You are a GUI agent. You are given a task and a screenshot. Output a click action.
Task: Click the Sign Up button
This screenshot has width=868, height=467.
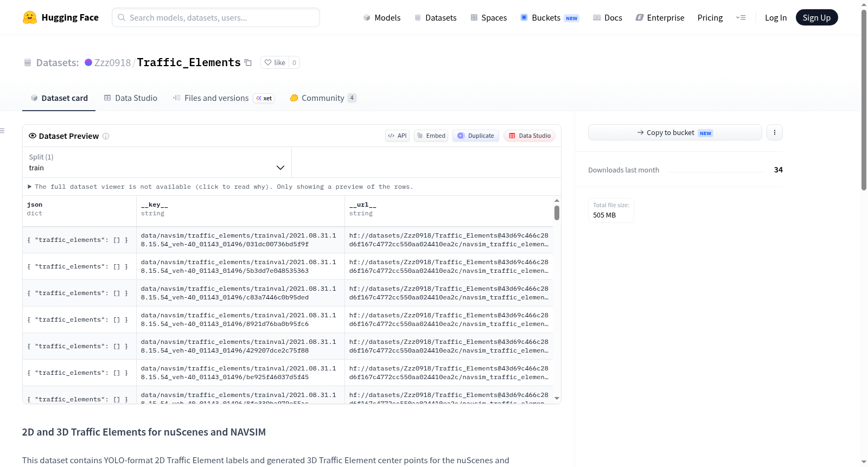[x=816, y=17]
